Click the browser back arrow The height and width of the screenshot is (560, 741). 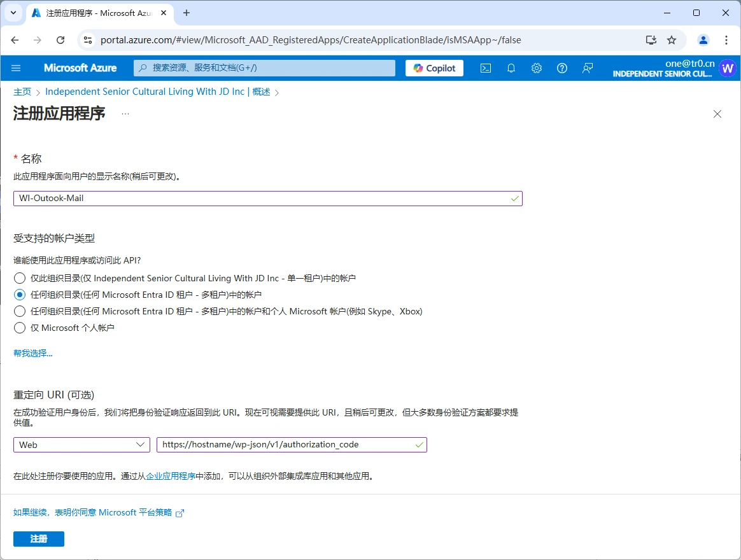(15, 40)
